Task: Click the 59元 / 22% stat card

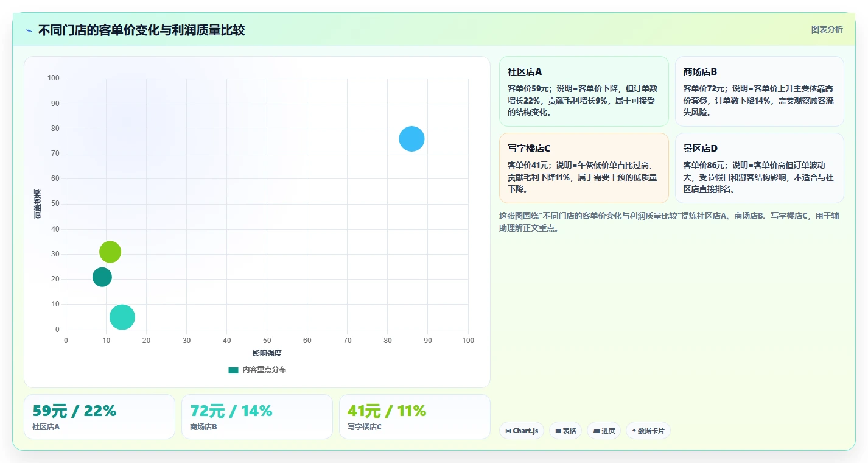Action: (x=99, y=417)
